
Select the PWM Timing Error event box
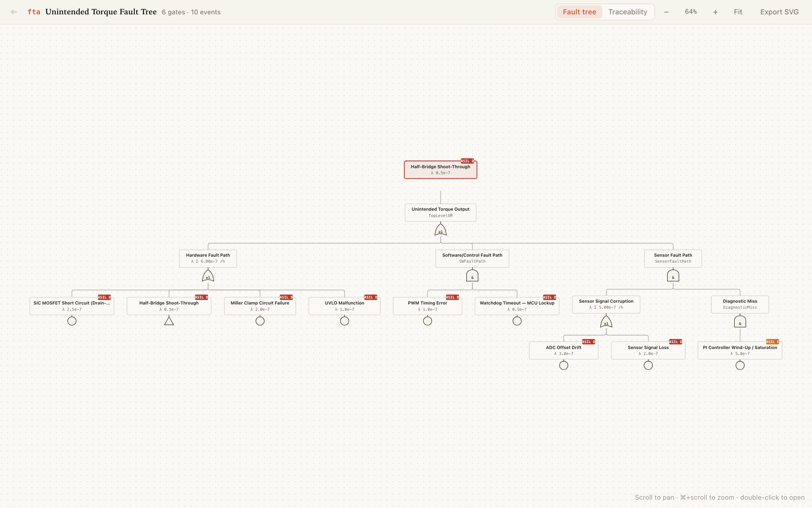[x=427, y=306]
